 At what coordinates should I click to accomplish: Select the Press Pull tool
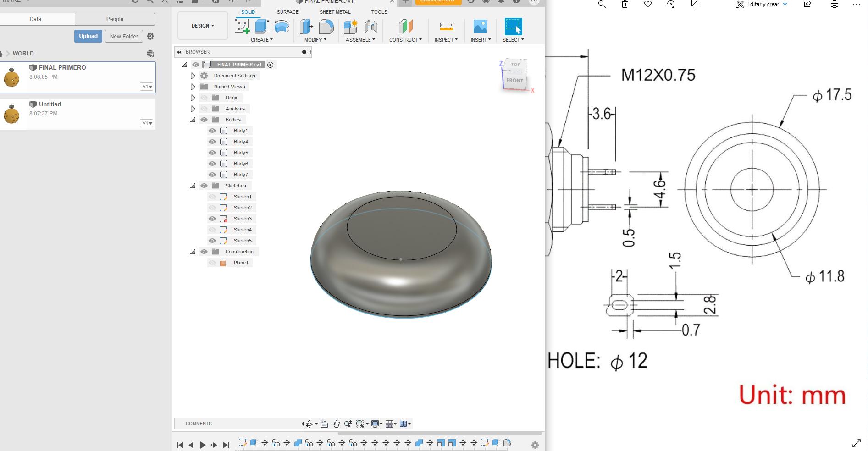pyautogui.click(x=306, y=27)
